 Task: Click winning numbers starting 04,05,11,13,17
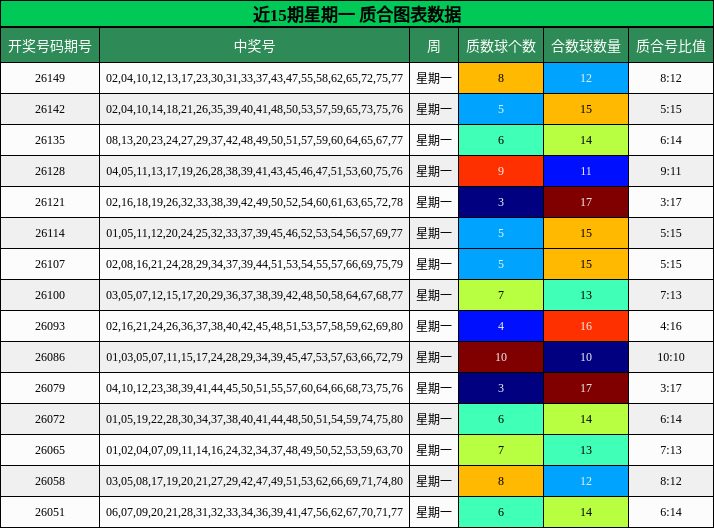tap(255, 171)
